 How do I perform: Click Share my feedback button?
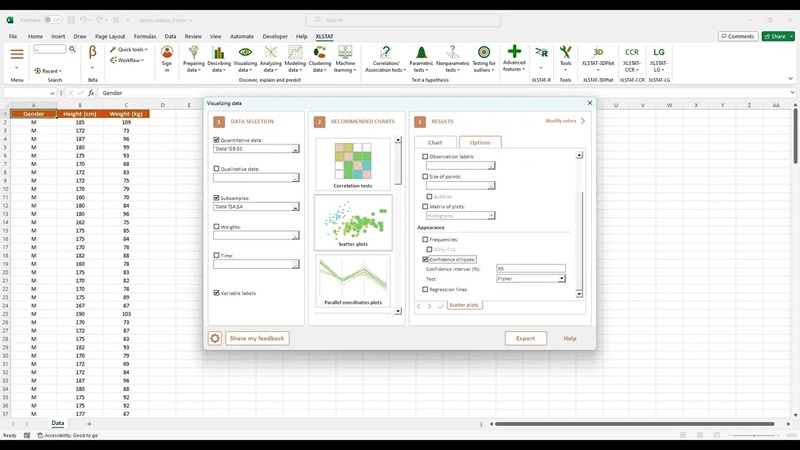257,338
